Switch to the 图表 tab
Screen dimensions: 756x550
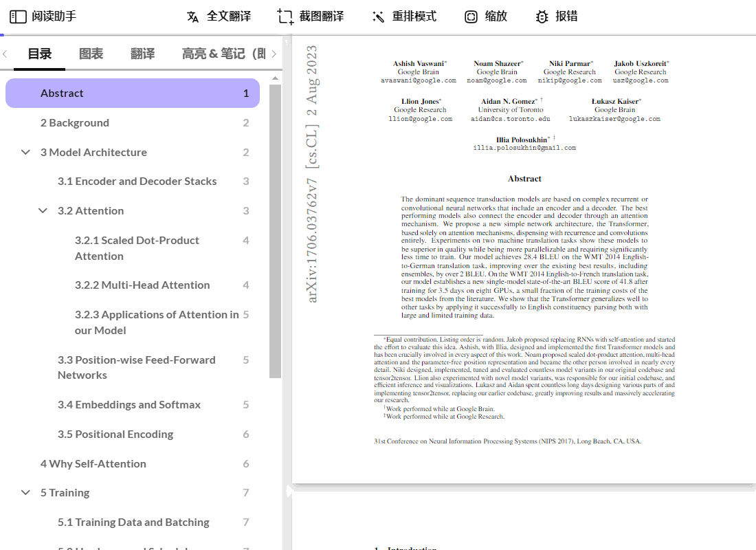91,54
